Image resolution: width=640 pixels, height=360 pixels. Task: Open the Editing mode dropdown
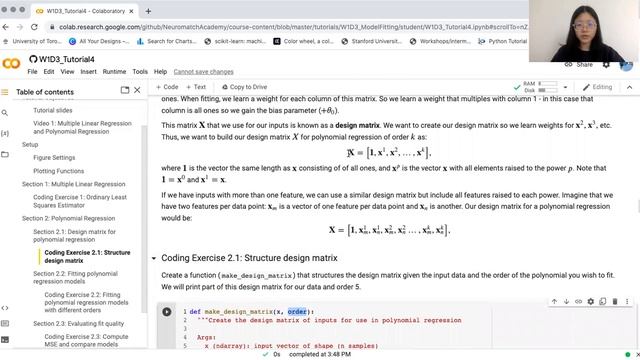(598, 87)
